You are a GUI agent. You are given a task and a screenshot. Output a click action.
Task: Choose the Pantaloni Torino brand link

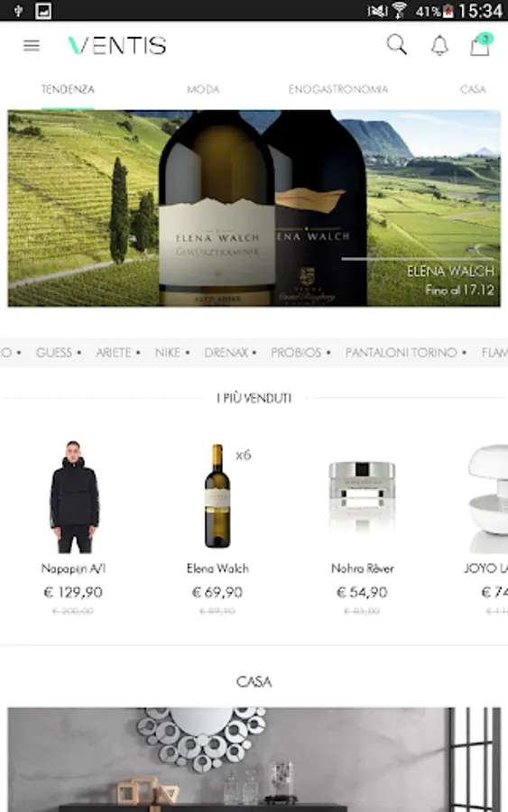(x=402, y=353)
